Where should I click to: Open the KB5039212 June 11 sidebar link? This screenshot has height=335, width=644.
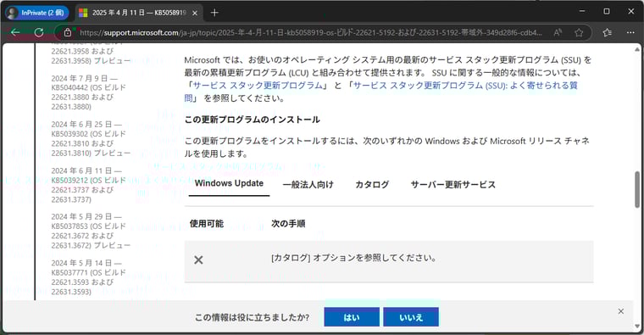click(x=88, y=185)
